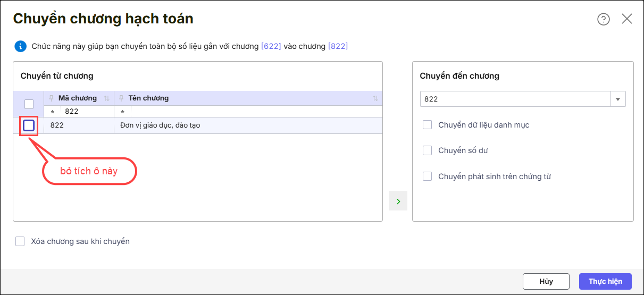
Task: Open the help question mark icon
Action: click(603, 19)
